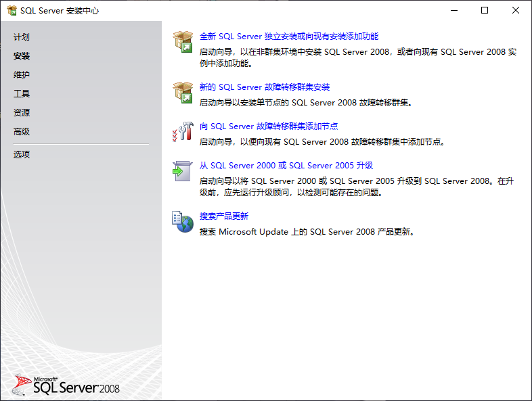Open the 选项 page in the sidebar

click(22, 155)
